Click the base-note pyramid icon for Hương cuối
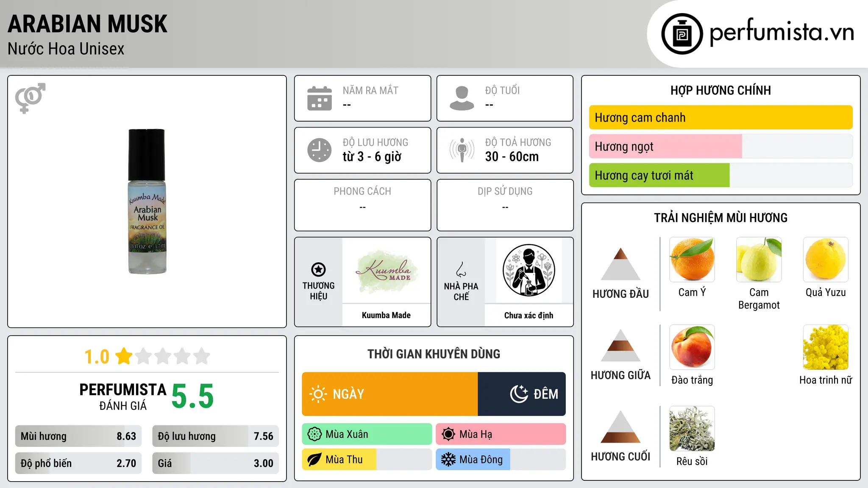 (x=620, y=427)
